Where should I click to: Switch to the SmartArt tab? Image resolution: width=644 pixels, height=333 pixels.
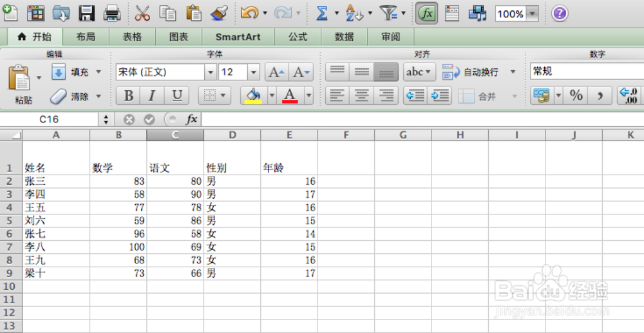pyautogui.click(x=238, y=37)
